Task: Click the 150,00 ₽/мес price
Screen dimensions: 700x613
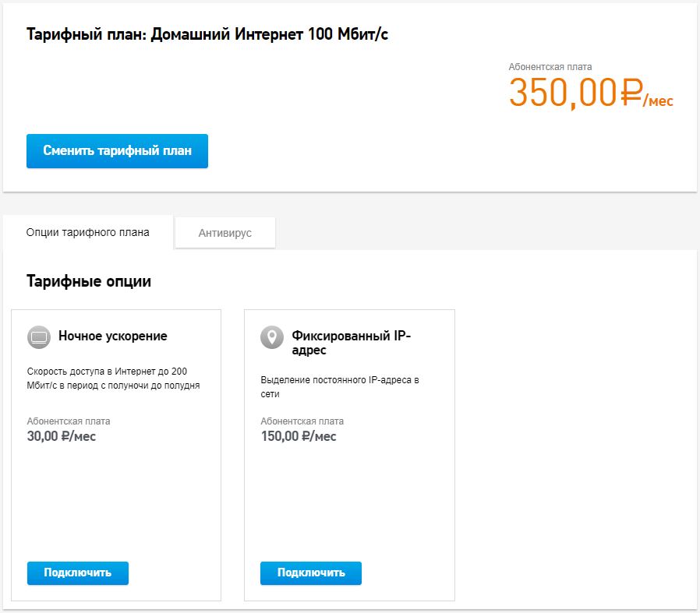Action: point(299,436)
